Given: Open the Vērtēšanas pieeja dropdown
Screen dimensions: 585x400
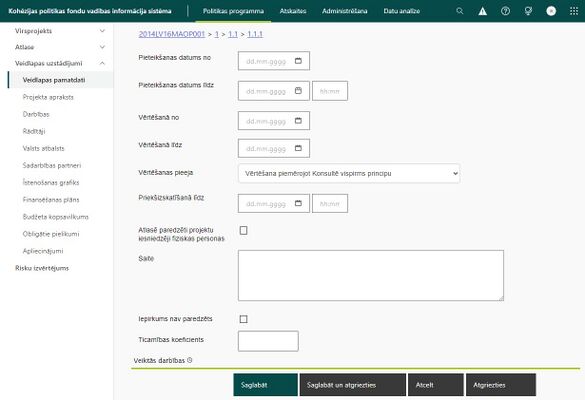Looking at the screenshot, I should [x=349, y=174].
